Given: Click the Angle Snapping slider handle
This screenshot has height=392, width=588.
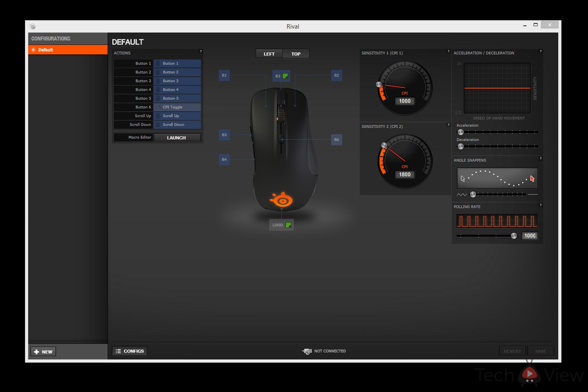Looking at the screenshot, I should click(473, 195).
